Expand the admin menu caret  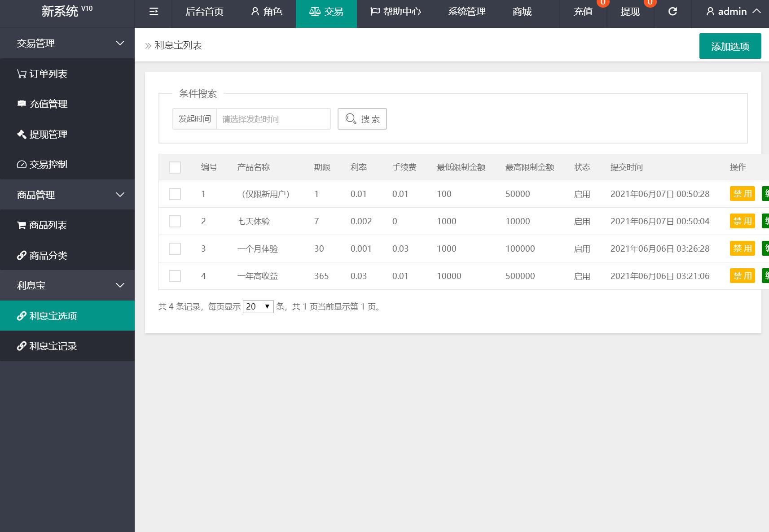(x=756, y=11)
